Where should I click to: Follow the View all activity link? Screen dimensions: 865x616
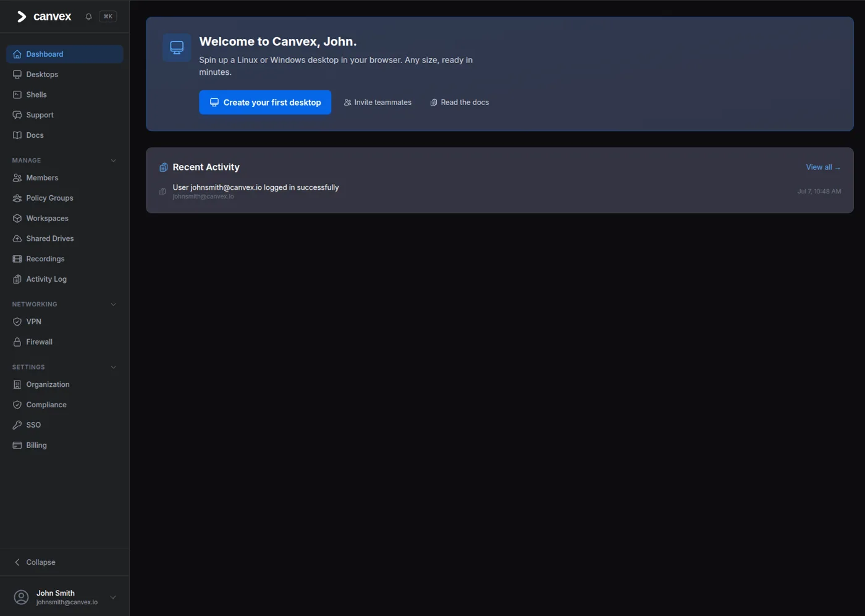pos(823,167)
